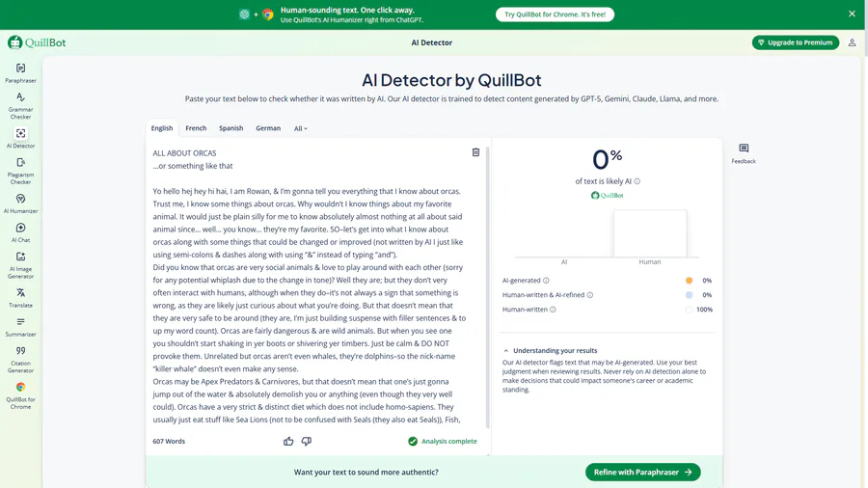Viewport: 868px width, 488px height.
Task: Click Refine with Paraphraser button
Action: pyautogui.click(x=642, y=472)
